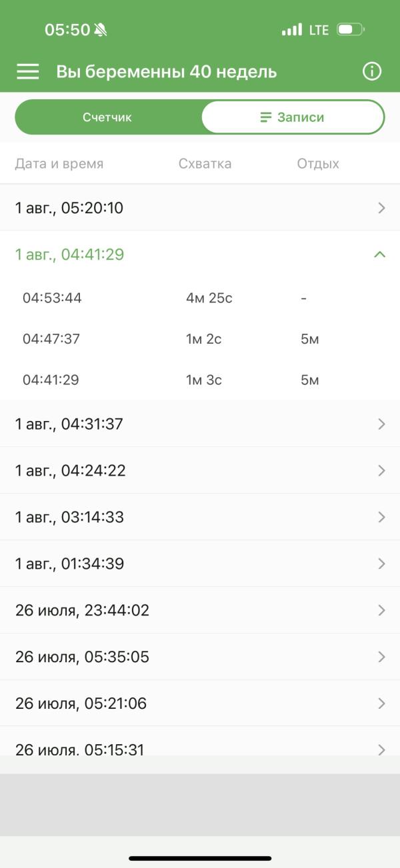
Task: Tap the 04:53:44 contraction entry
Action: 52,298
